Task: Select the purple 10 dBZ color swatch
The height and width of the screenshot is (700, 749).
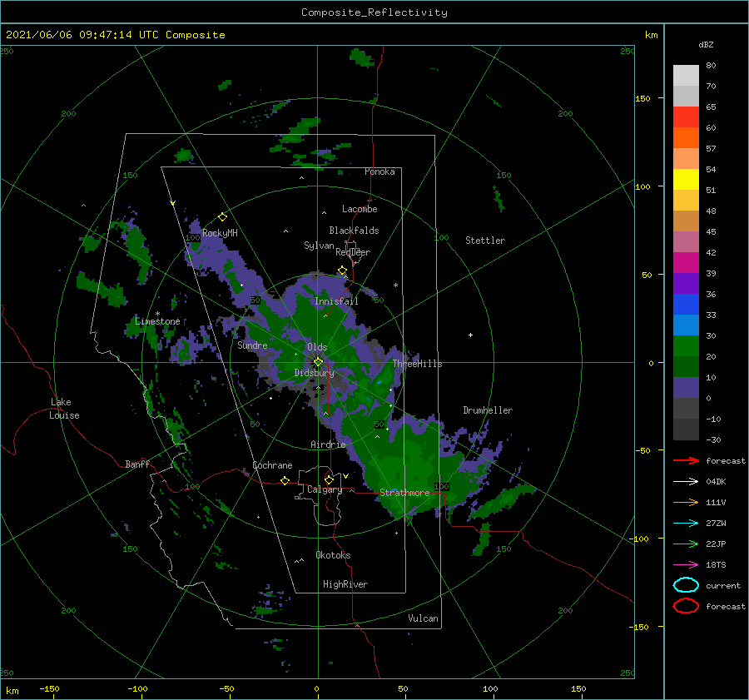Action: (x=686, y=388)
